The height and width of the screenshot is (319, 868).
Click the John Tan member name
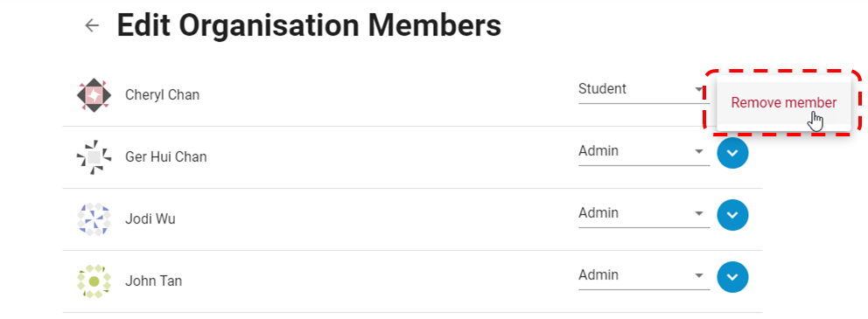(153, 281)
